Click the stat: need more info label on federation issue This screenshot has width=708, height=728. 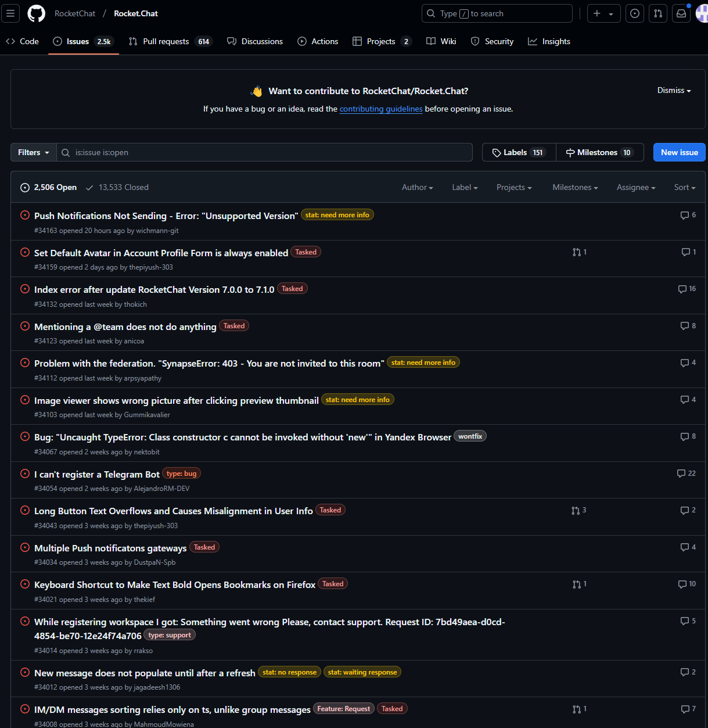(423, 363)
